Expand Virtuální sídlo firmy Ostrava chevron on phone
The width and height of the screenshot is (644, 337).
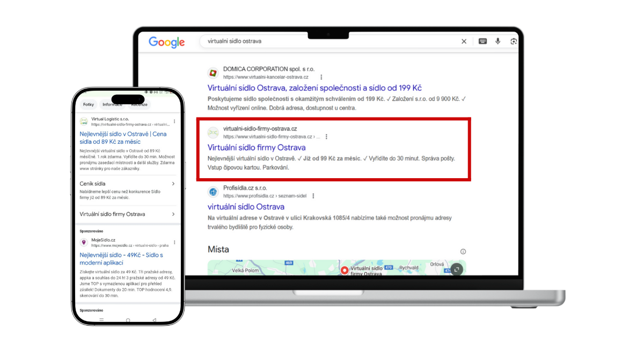tap(173, 214)
